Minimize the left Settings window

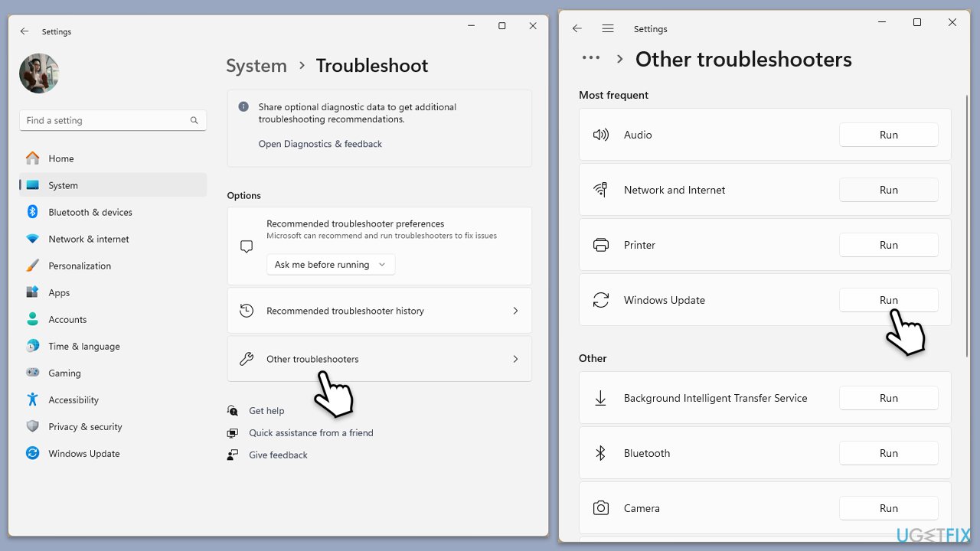[470, 26]
